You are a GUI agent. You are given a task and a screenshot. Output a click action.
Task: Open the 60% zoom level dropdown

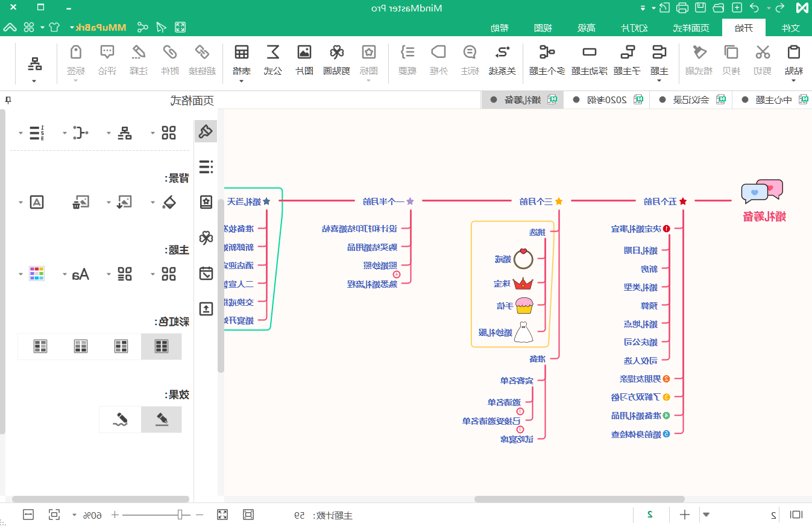coord(75,515)
